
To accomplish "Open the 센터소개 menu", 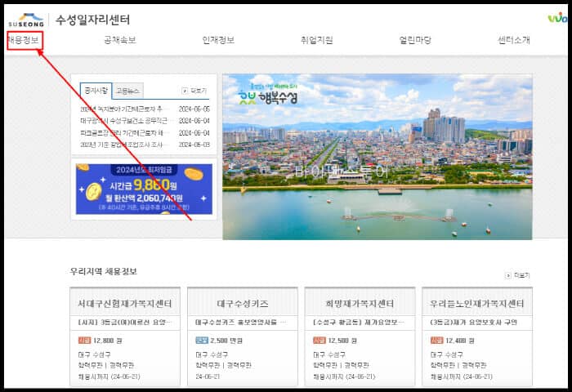I will pos(514,40).
